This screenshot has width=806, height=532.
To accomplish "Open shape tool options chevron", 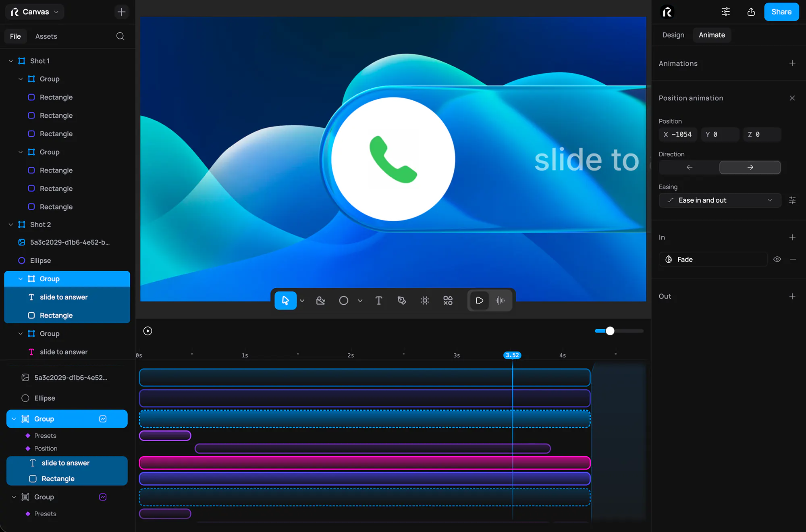I will (360, 301).
